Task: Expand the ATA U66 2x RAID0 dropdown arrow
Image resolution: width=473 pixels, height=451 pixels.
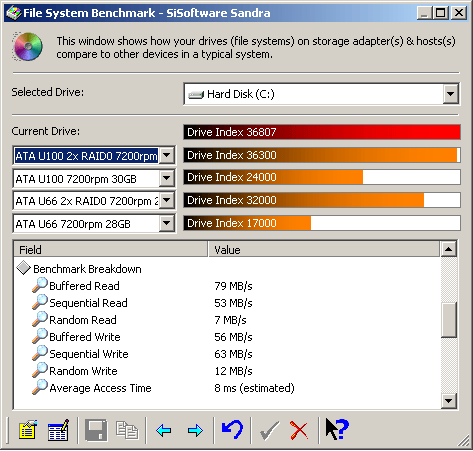Action: tap(166, 201)
